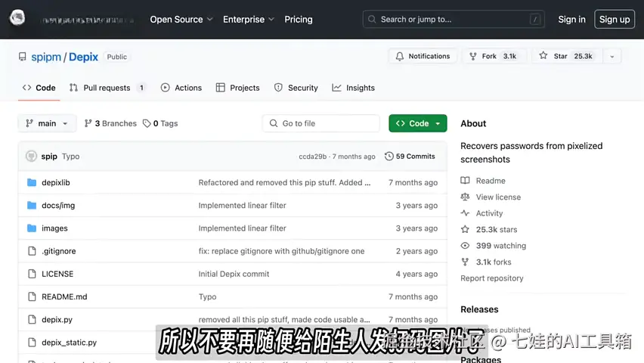644x363 pixels.
Task: Open the images folder
Action: point(54,228)
